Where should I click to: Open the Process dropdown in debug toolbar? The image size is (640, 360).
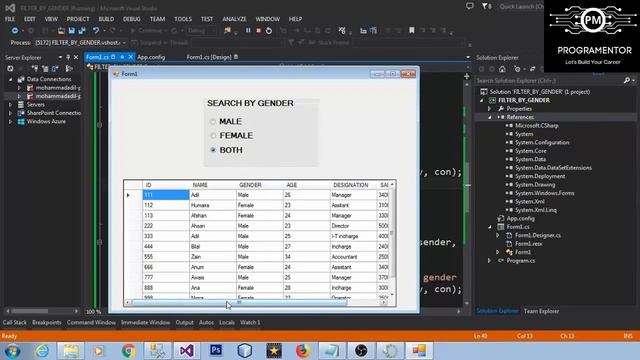point(123,43)
